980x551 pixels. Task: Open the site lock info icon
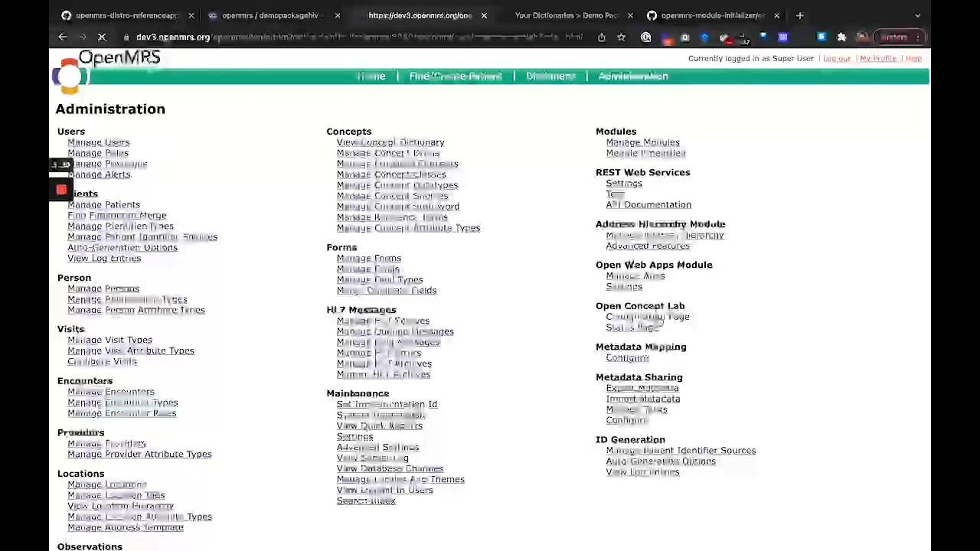[x=125, y=37]
